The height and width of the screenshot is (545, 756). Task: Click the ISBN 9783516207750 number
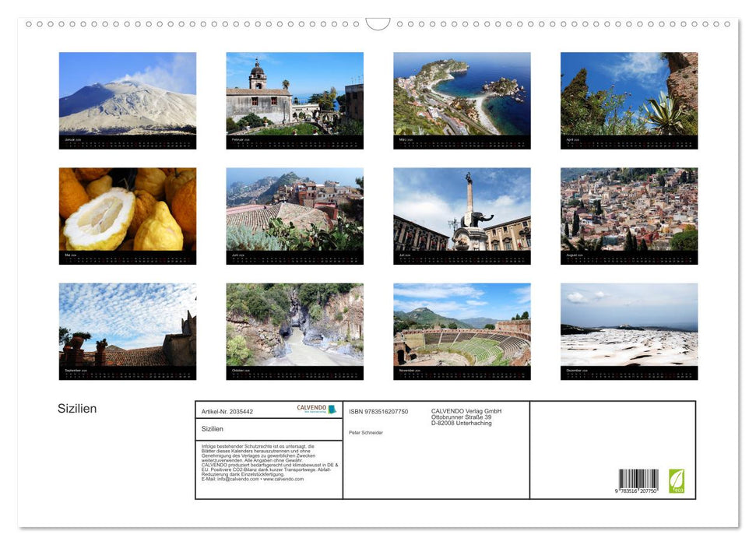[378, 411]
